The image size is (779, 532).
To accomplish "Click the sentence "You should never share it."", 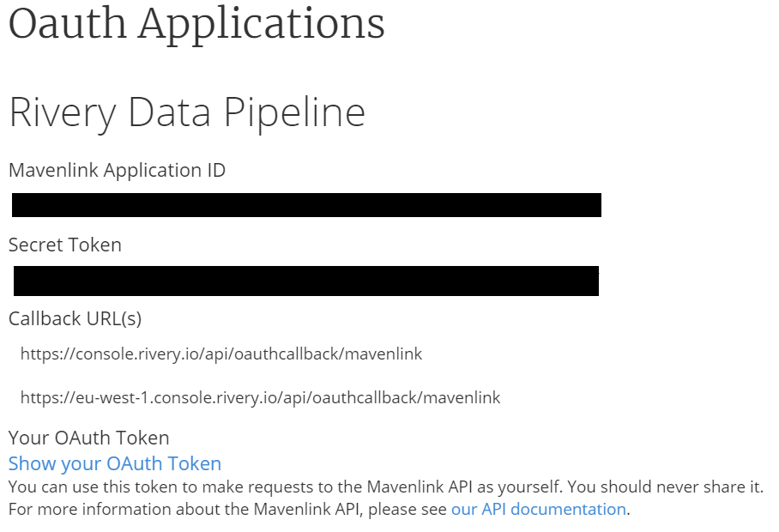I will (x=664, y=487).
